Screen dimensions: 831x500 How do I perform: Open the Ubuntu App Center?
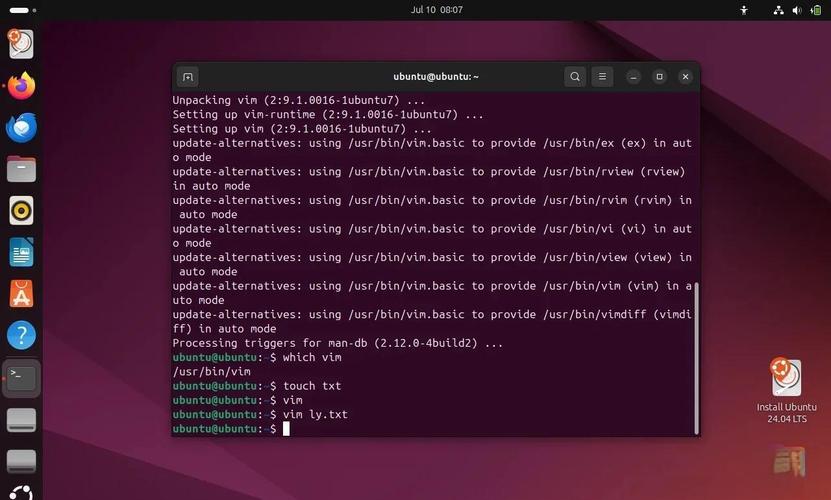tap(21, 293)
